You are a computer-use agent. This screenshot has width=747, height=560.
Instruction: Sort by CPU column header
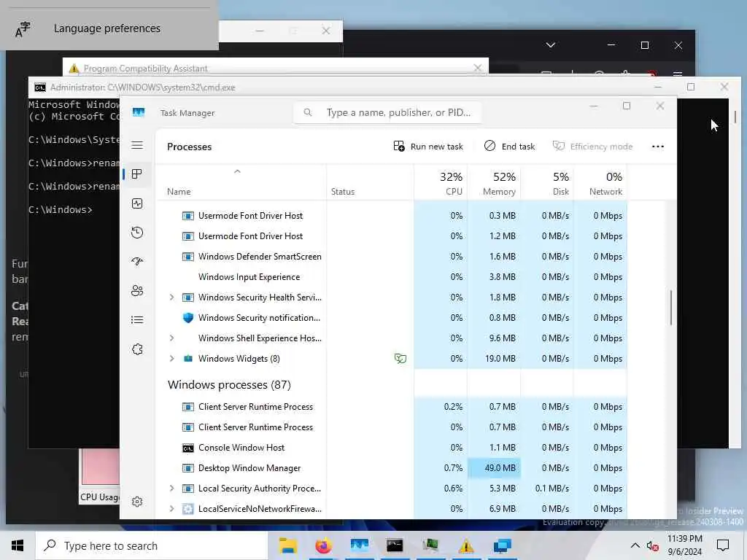click(441, 183)
